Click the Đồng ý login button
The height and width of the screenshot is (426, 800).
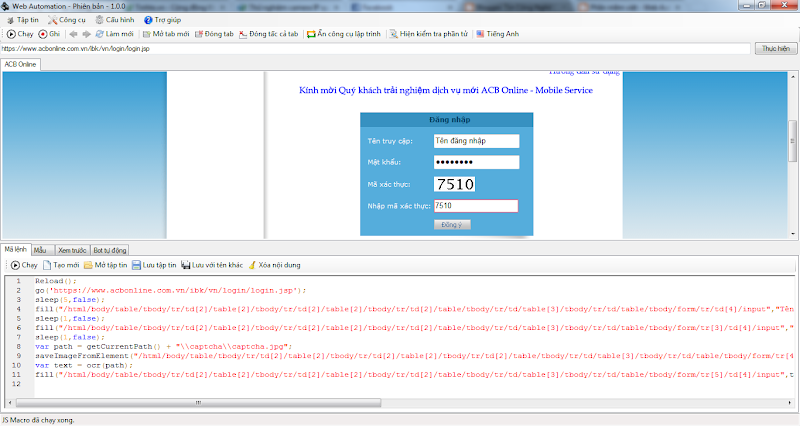452,224
